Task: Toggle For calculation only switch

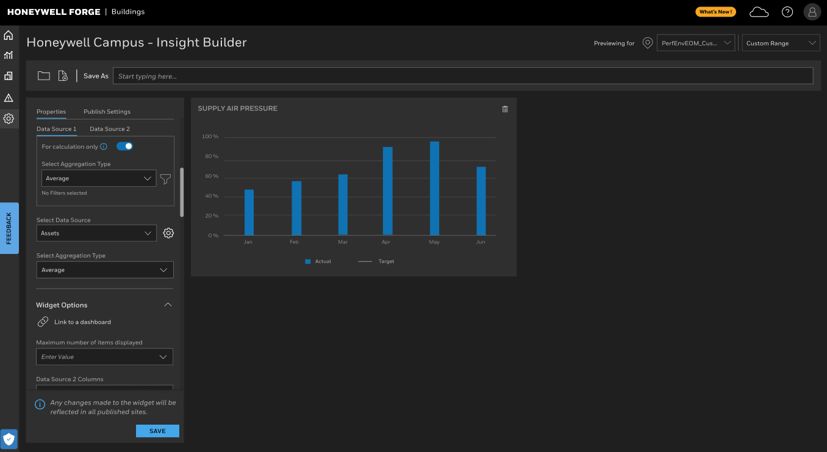Action: [x=124, y=146]
